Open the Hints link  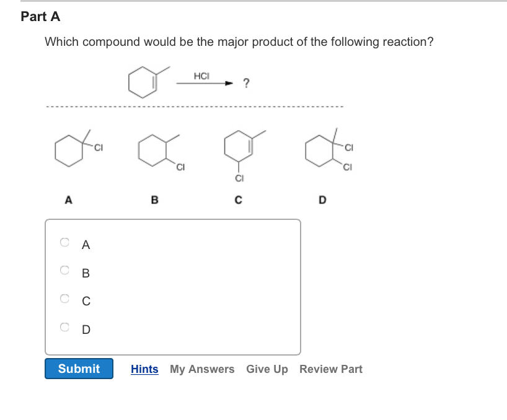coord(144,369)
